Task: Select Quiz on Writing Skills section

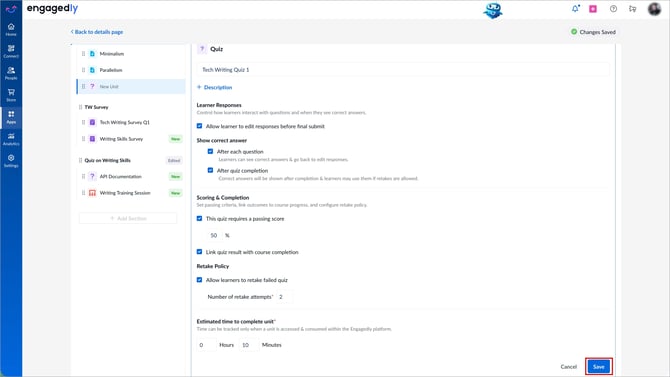Action: coord(107,160)
